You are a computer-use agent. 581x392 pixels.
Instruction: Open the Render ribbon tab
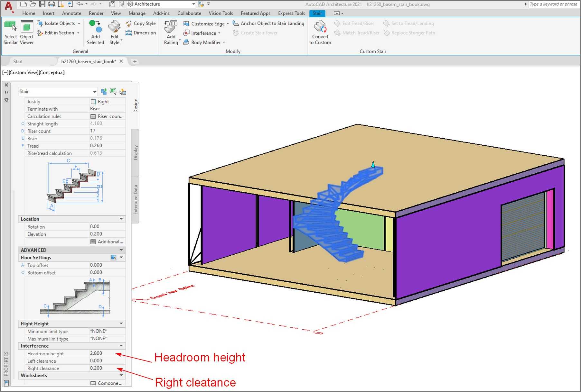96,13
